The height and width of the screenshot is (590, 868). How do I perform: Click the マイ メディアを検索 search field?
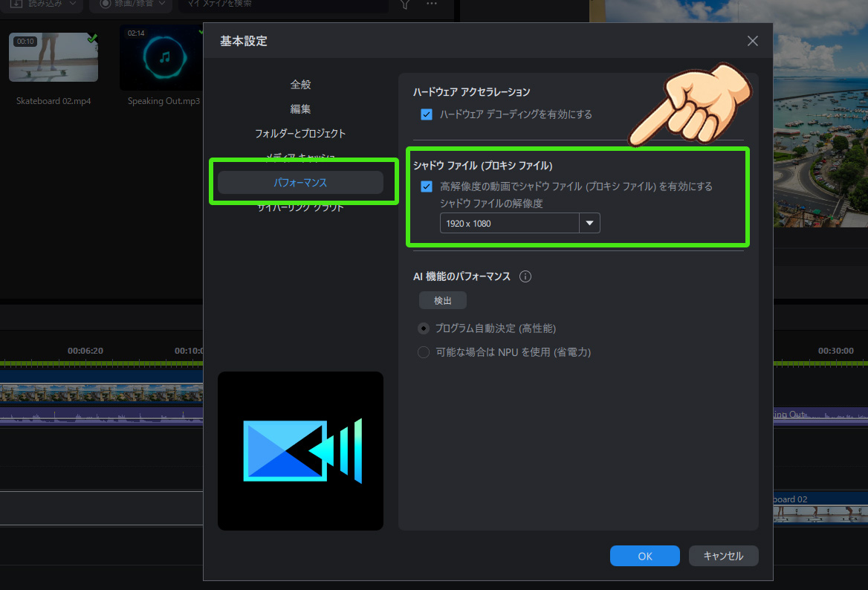(283, 4)
